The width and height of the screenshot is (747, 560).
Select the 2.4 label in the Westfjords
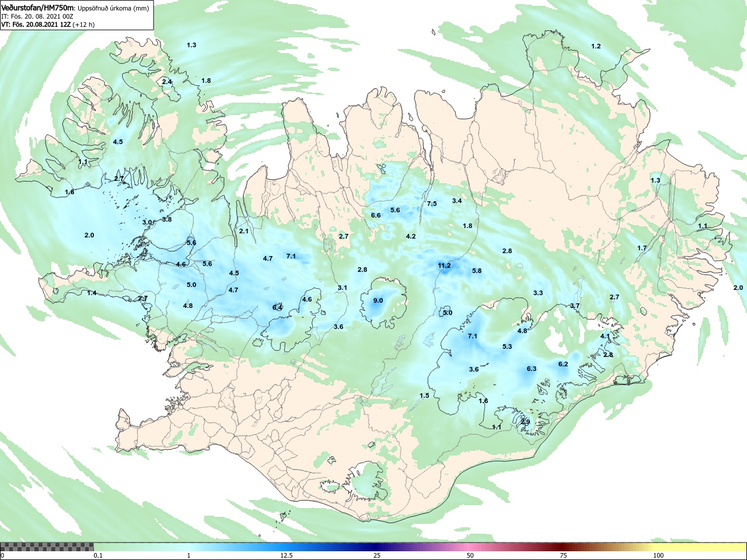coord(167,82)
